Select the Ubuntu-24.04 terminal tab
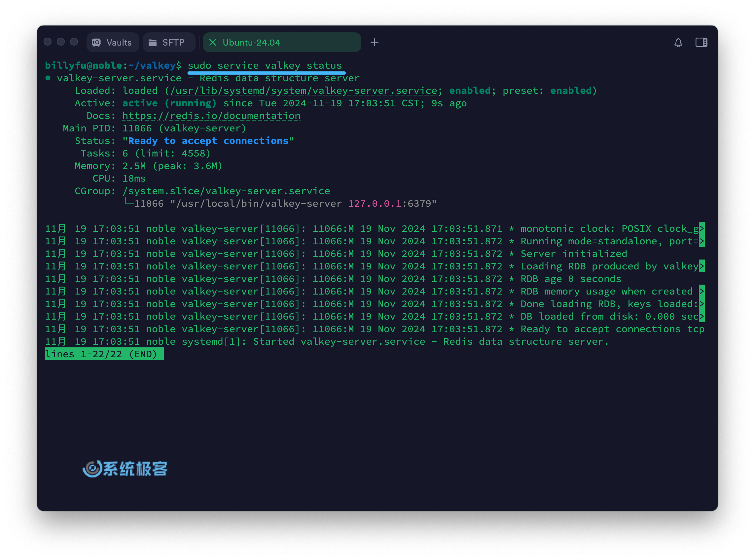The height and width of the screenshot is (560, 755). (282, 42)
